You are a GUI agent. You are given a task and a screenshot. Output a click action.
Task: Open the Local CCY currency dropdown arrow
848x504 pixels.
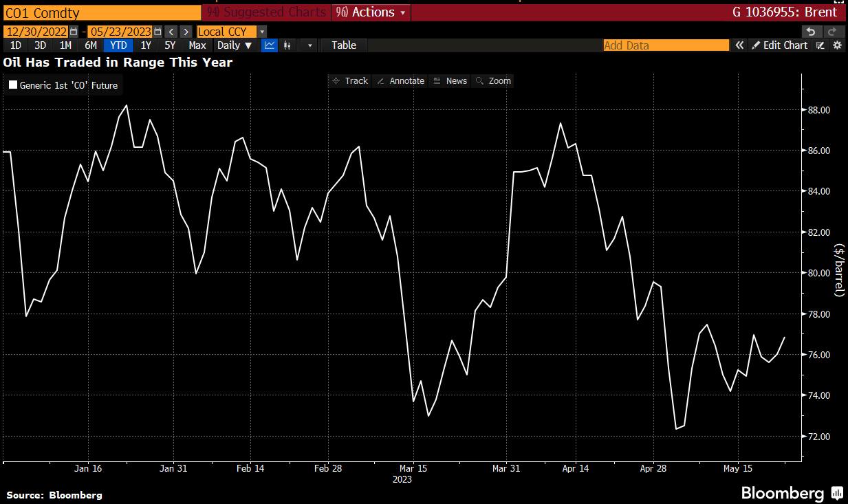[x=262, y=32]
